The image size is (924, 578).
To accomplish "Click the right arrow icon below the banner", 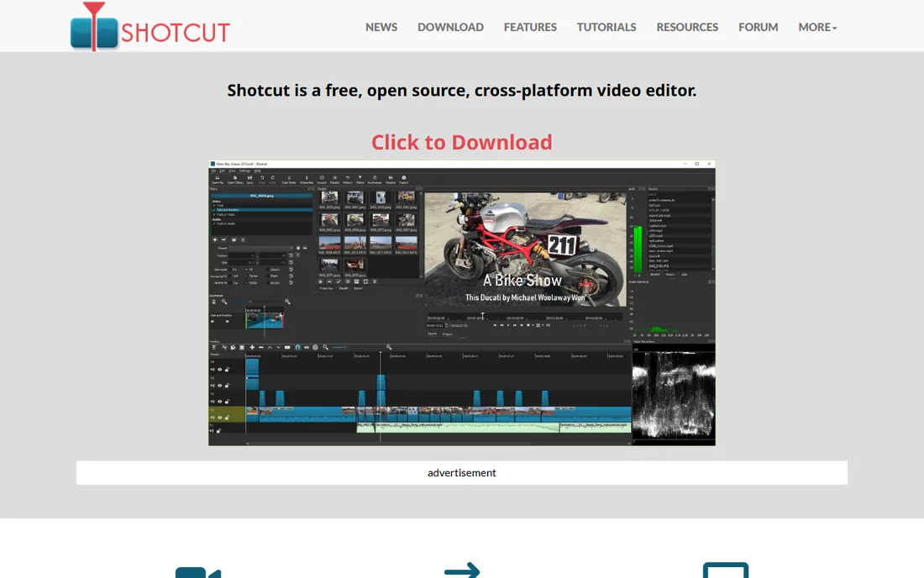I will 462,570.
